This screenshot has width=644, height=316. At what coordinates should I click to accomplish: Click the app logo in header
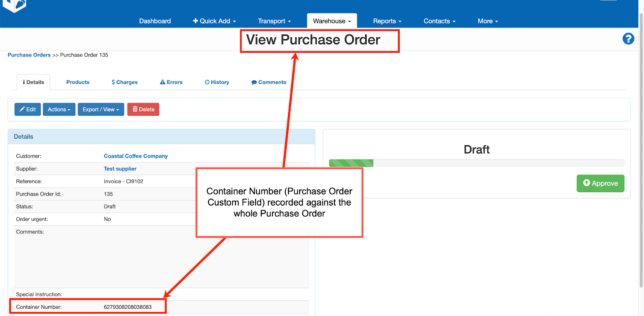14,6
